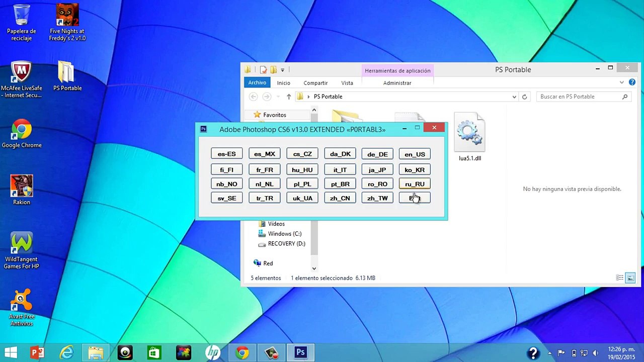Pick the cs_CZ language button
Viewport: 644px width, 362px height.
pyautogui.click(x=302, y=154)
